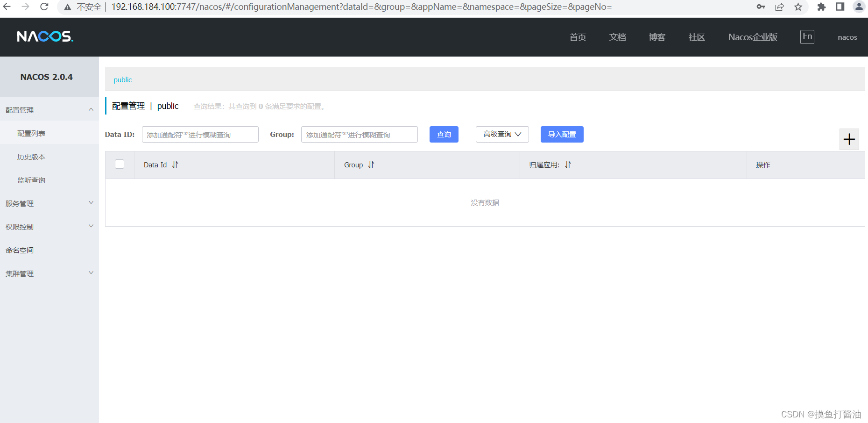Focus the Data ID search field

[x=200, y=134]
